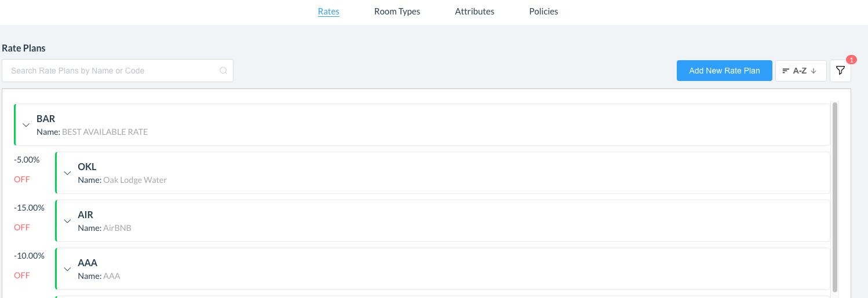
Task: Switch to the Rates tab
Action: coord(329,12)
